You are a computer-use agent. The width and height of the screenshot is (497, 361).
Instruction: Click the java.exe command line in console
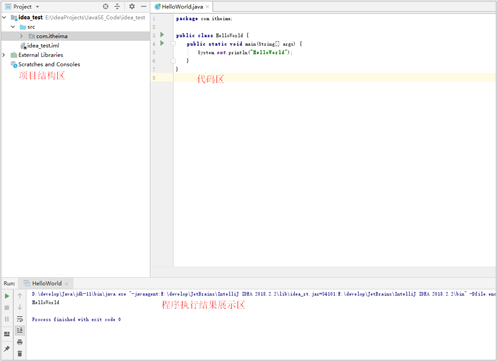[263, 294]
